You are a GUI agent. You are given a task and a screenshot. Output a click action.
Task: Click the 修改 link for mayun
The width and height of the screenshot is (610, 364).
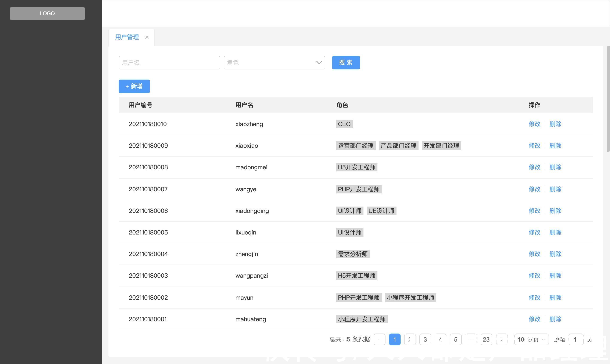[x=534, y=297]
